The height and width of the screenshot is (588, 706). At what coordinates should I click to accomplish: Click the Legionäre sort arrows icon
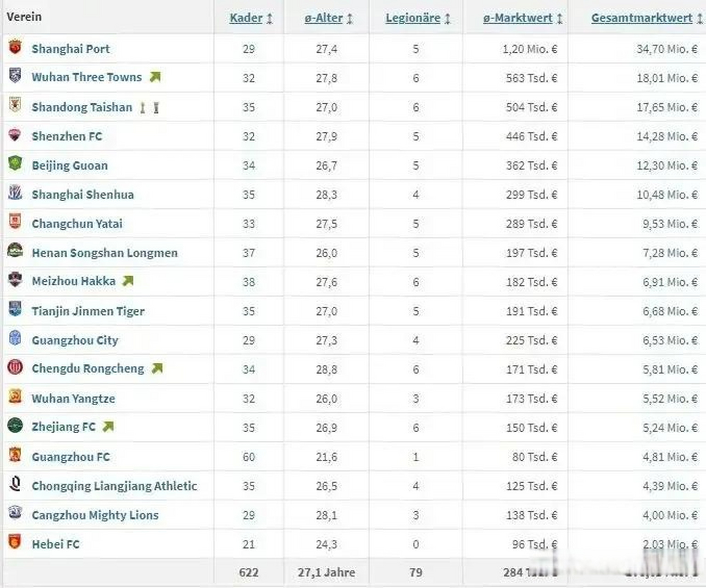click(x=447, y=19)
